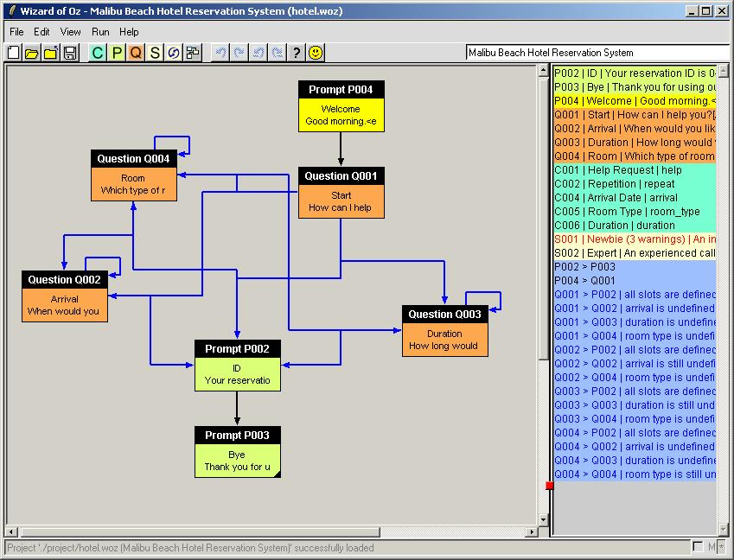Select list row 'P003 | Bye | Thank you'

point(635,87)
